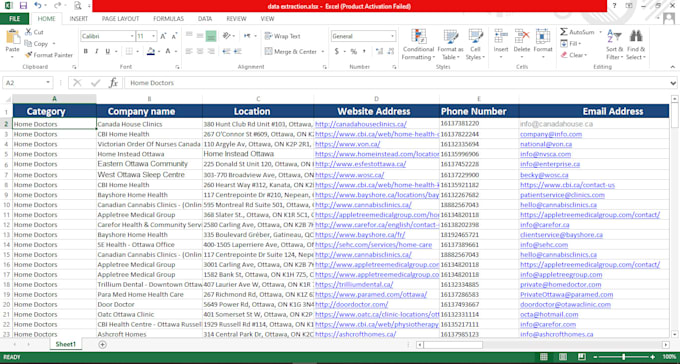Select the Sheet1 sheet tab

point(65,344)
